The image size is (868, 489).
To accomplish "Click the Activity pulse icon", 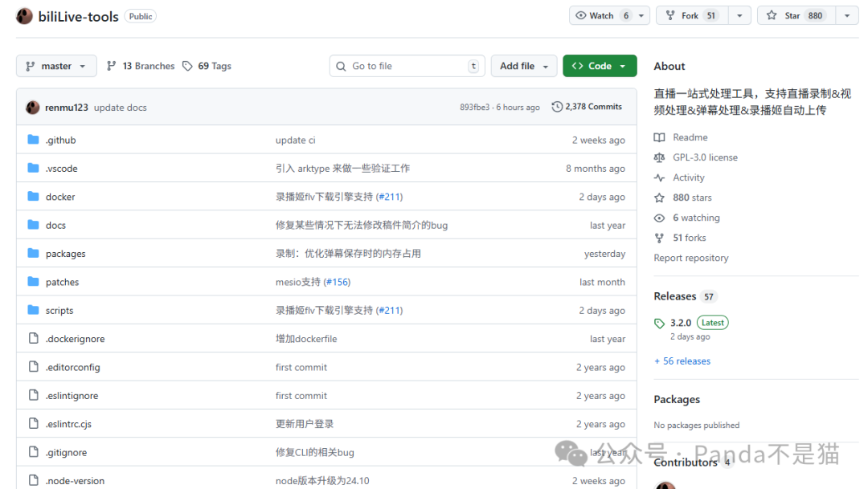I will coord(660,177).
